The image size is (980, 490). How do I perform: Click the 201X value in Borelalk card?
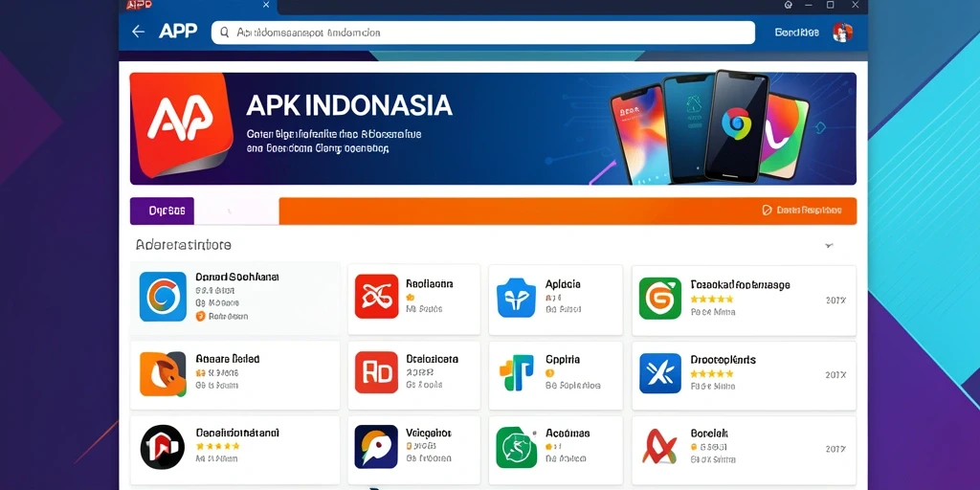tap(835, 449)
